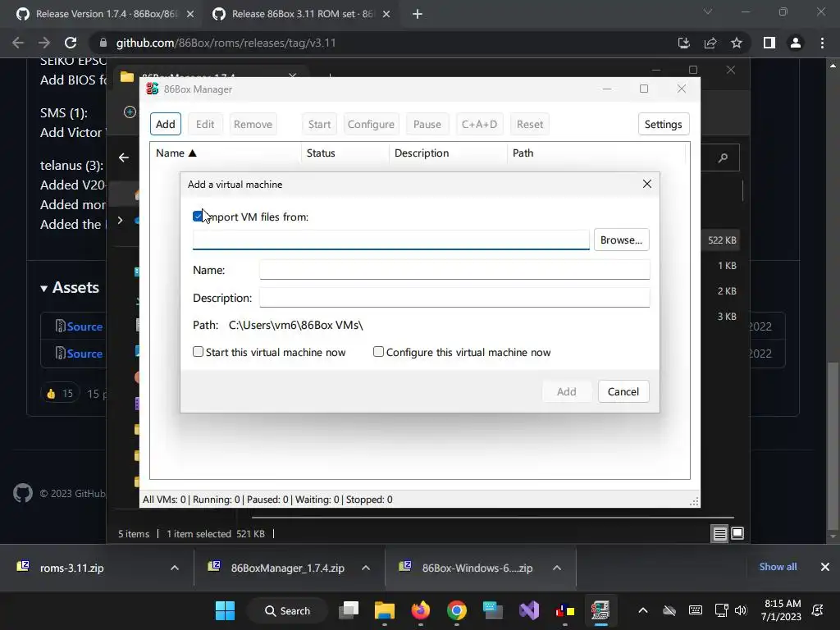Show hidden system tray icons
840x630 pixels.
643,610
